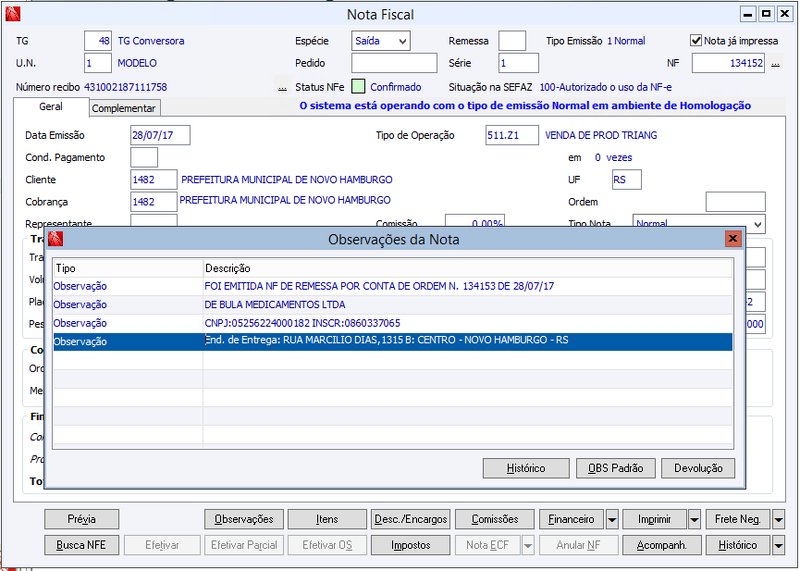
Task: Click the Tipo column header
Action: 128,268
